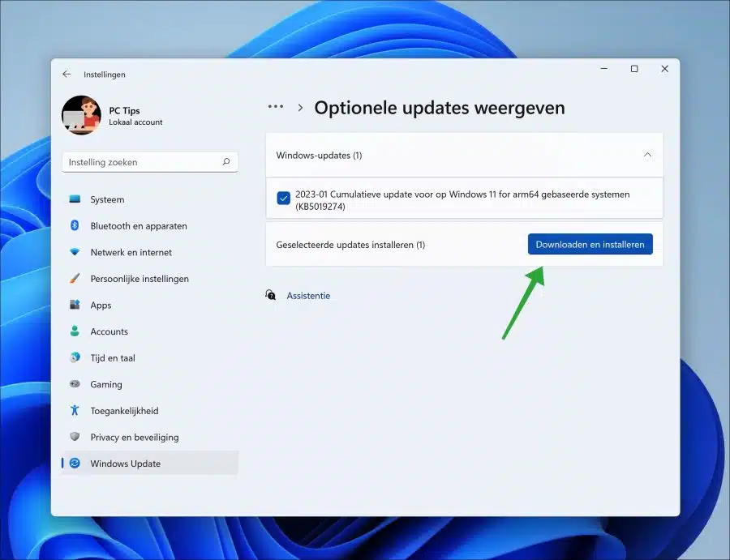730x560 pixels.
Task: Click the gamepad icon beside Gaming
Action: pyautogui.click(x=75, y=383)
